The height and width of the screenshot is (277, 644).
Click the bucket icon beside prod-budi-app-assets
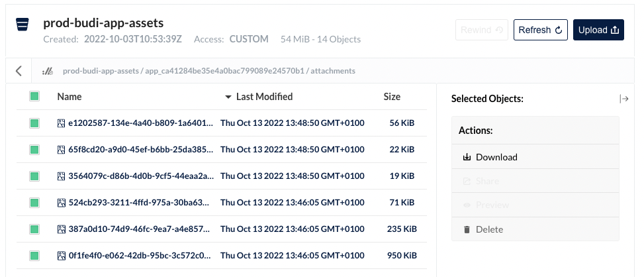pyautogui.click(x=23, y=25)
